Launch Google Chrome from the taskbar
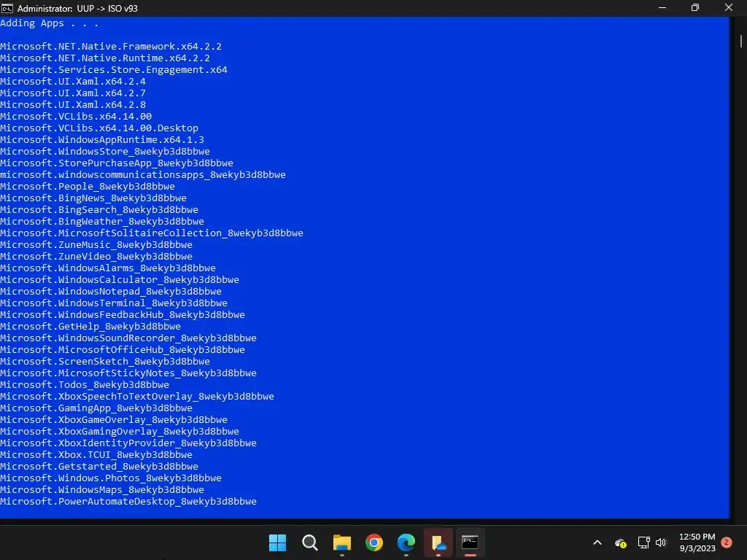The width and height of the screenshot is (747, 560). click(374, 542)
